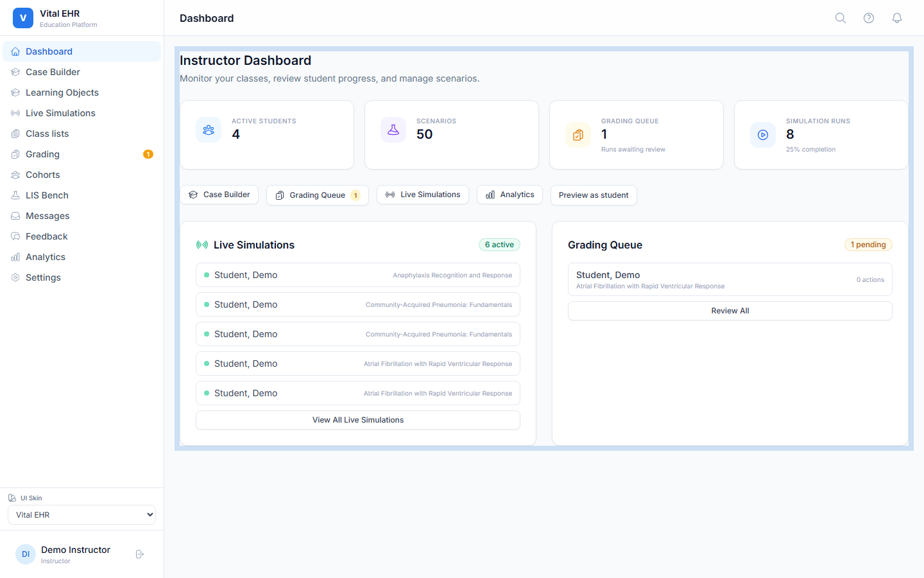Image resolution: width=924 pixels, height=578 pixels.
Task: Click Runs awaiting review text
Action: click(633, 150)
